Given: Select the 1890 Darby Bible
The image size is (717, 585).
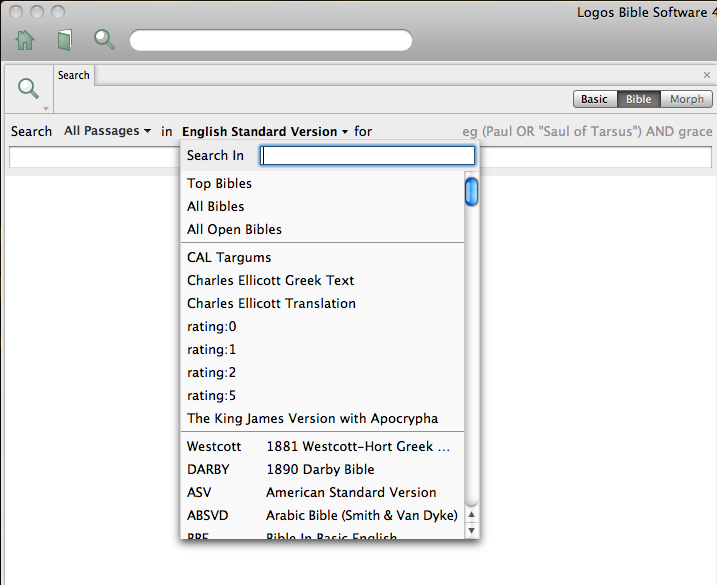Looking at the screenshot, I should (322, 469).
